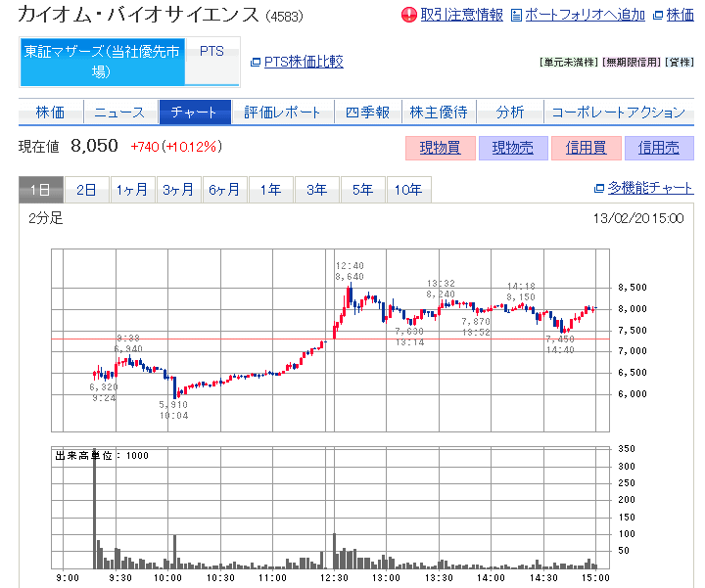705x588 pixels.
Task: Click the 12:40 high candlestick on chart
Action: pos(349,294)
